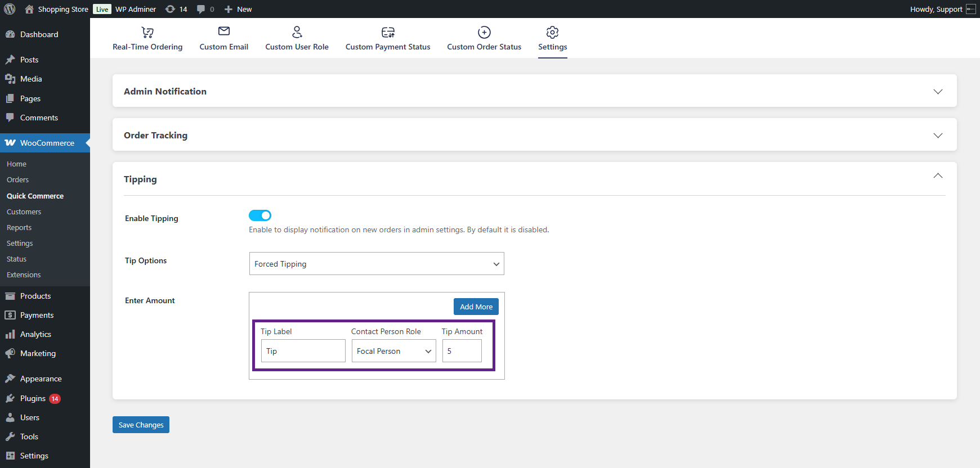Click Custom Order Status plus-circle icon

[484, 32]
